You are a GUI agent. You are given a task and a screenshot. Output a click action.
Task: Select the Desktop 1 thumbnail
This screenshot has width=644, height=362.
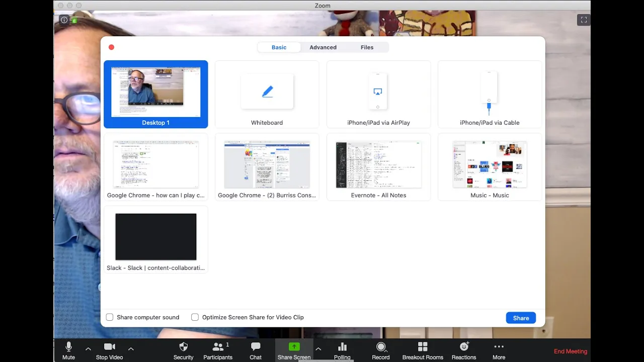coord(155,95)
